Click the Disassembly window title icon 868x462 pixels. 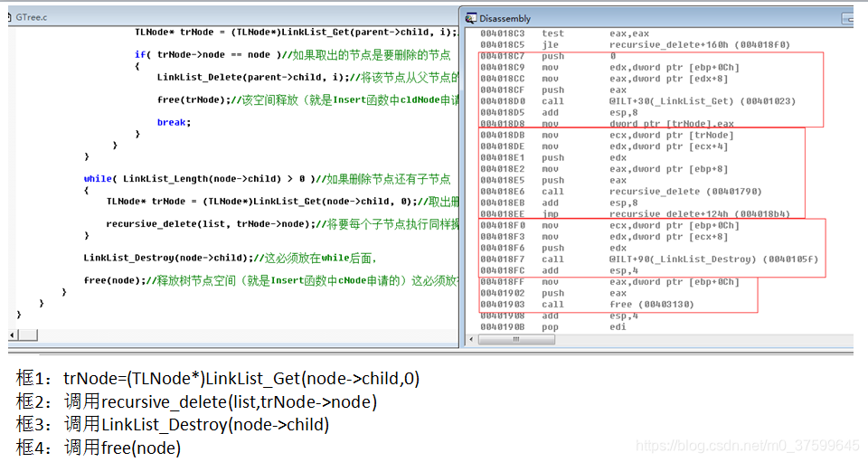pos(470,18)
